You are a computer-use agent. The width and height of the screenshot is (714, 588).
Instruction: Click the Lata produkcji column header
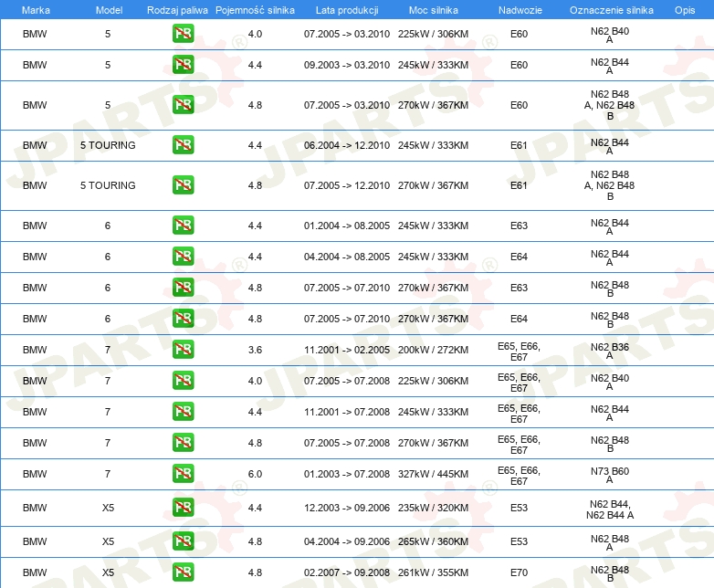(x=347, y=10)
